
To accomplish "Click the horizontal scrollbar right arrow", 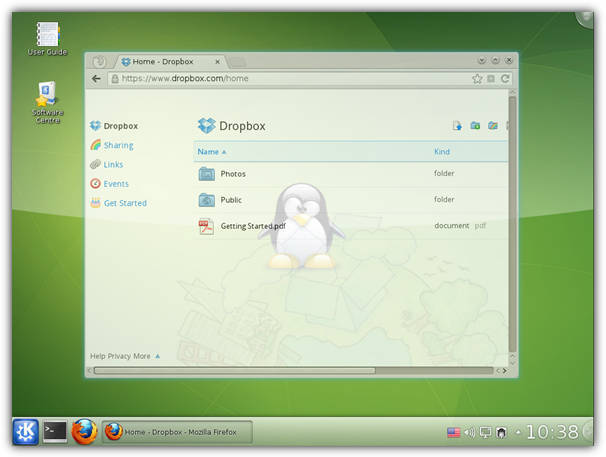I will coord(504,371).
